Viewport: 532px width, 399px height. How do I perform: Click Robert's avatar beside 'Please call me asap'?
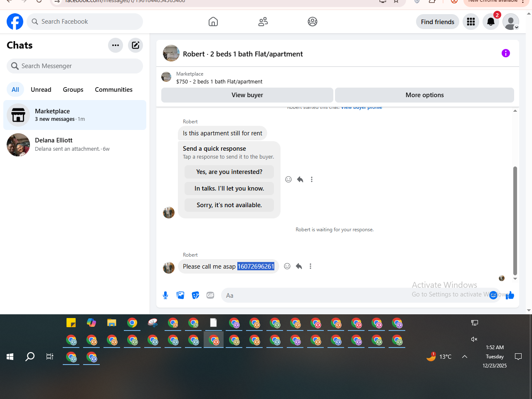click(x=169, y=268)
